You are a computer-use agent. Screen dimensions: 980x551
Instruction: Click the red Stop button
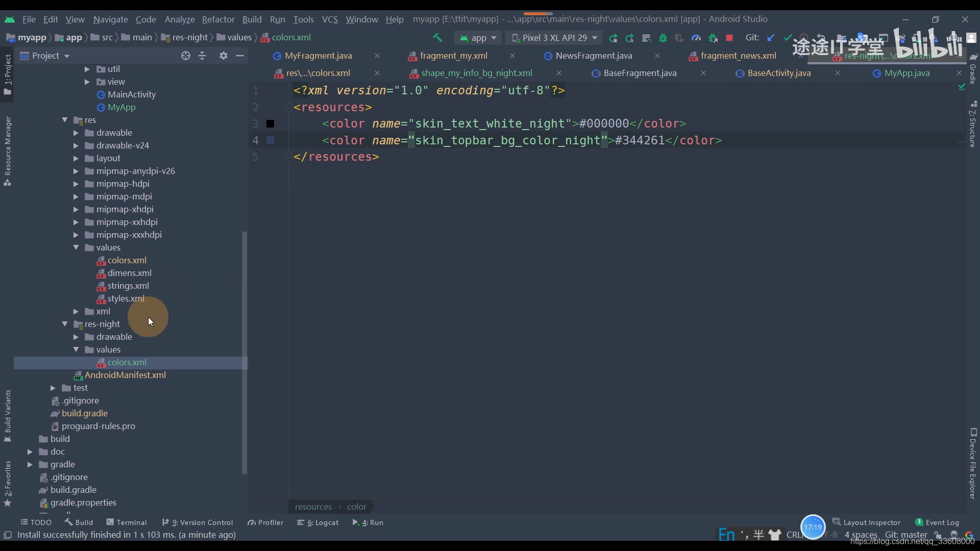(x=729, y=38)
